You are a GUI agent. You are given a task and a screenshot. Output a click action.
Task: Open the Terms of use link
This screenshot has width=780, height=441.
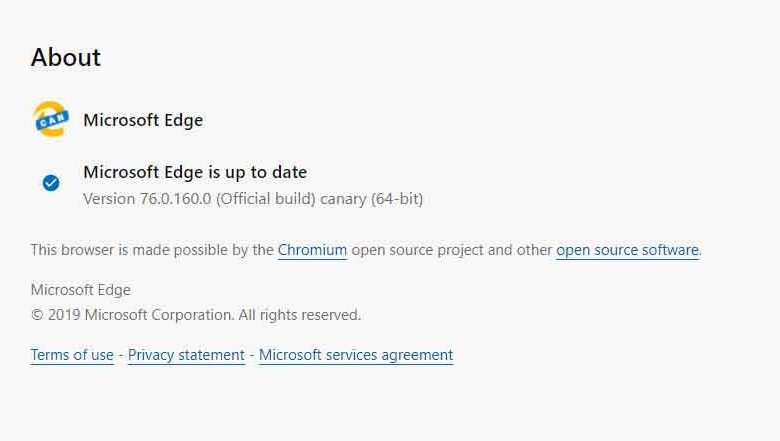pyautogui.click(x=72, y=355)
